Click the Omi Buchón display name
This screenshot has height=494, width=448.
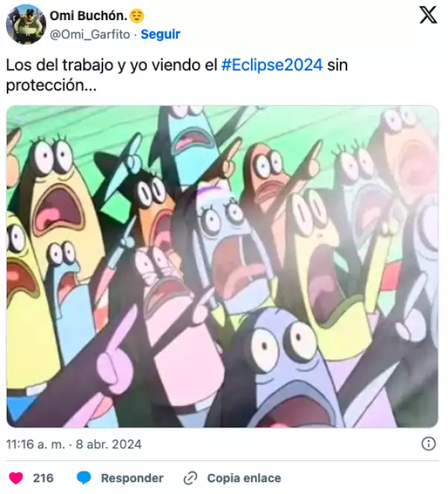tap(88, 16)
